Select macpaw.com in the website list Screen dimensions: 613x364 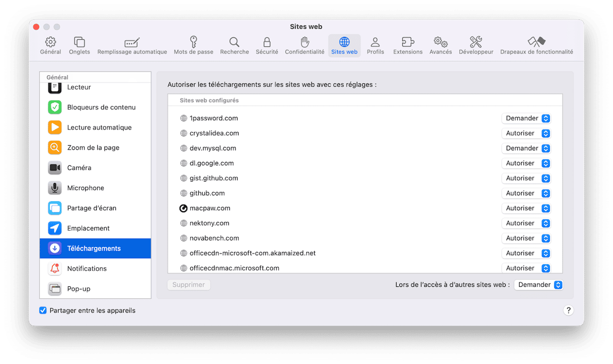[x=210, y=208]
